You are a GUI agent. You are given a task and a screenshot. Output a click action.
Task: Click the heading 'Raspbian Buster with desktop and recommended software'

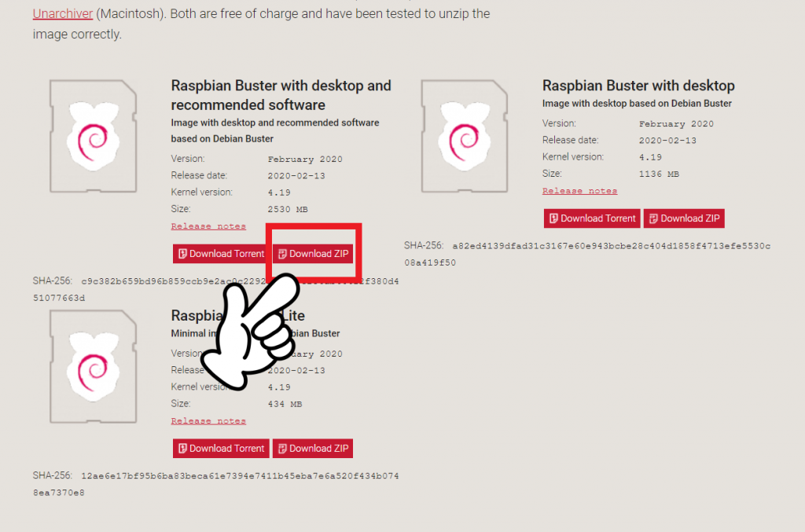click(x=281, y=95)
